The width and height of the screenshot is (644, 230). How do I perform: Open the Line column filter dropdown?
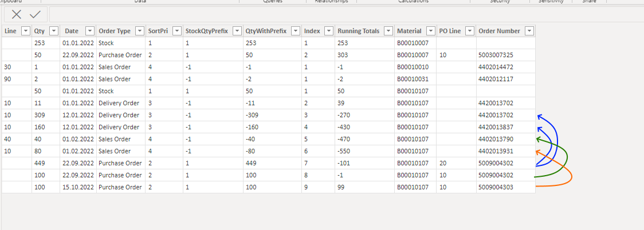click(25, 31)
